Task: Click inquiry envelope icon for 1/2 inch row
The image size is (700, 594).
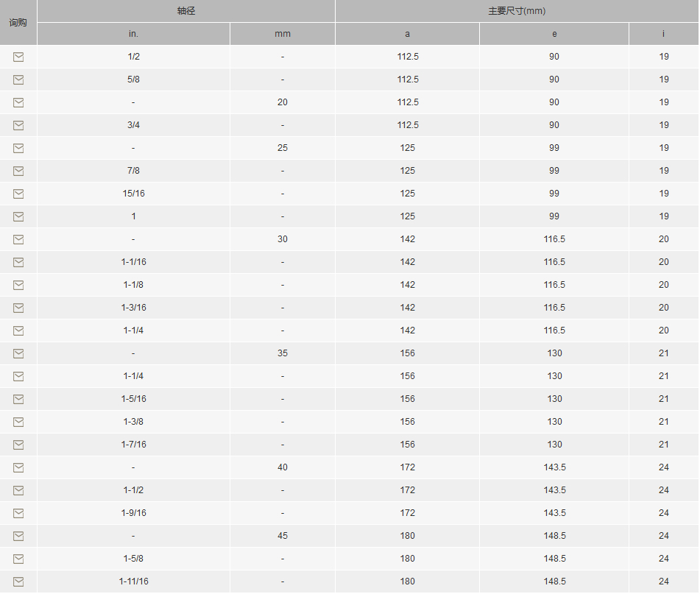Action: [18, 57]
